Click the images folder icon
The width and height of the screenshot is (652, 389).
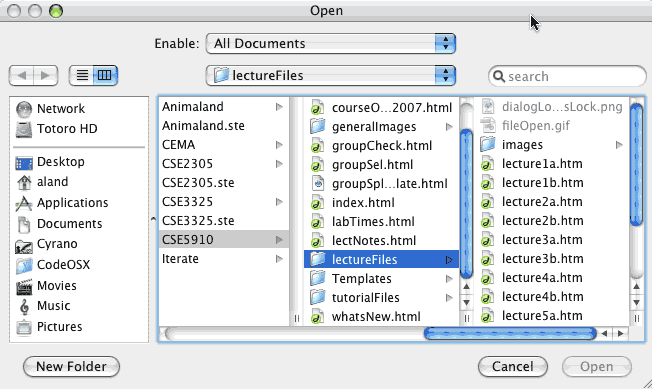pos(488,145)
